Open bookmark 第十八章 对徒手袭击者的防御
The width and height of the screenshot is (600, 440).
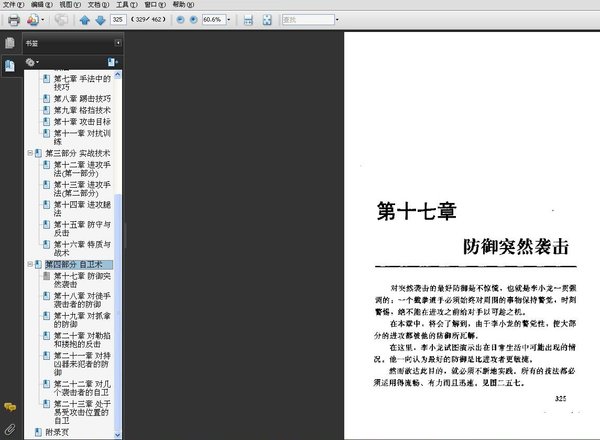coord(82,300)
